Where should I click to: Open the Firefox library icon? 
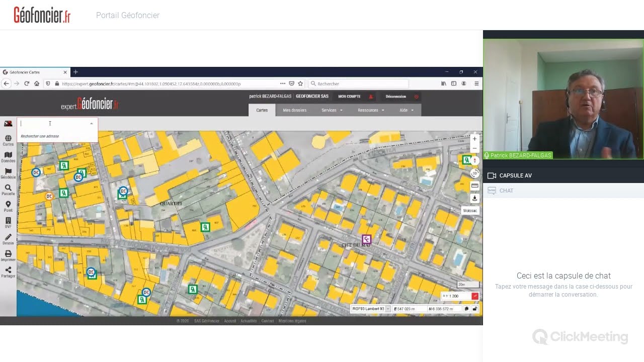(444, 83)
